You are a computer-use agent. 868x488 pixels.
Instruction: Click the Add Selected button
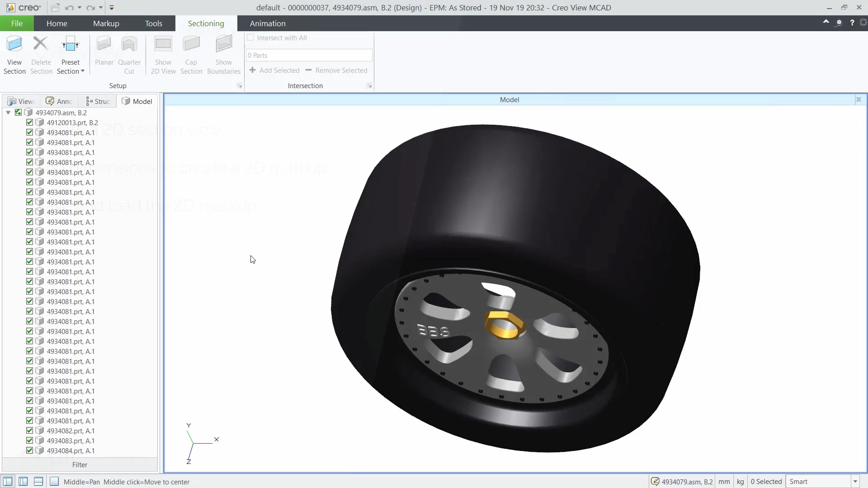274,70
